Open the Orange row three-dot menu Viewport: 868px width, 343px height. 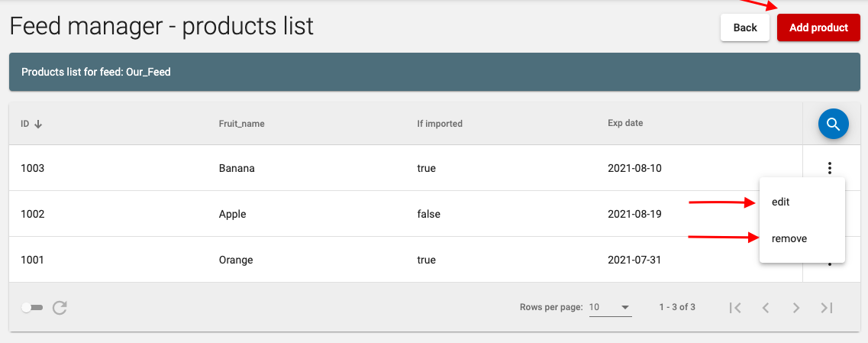pos(829,265)
